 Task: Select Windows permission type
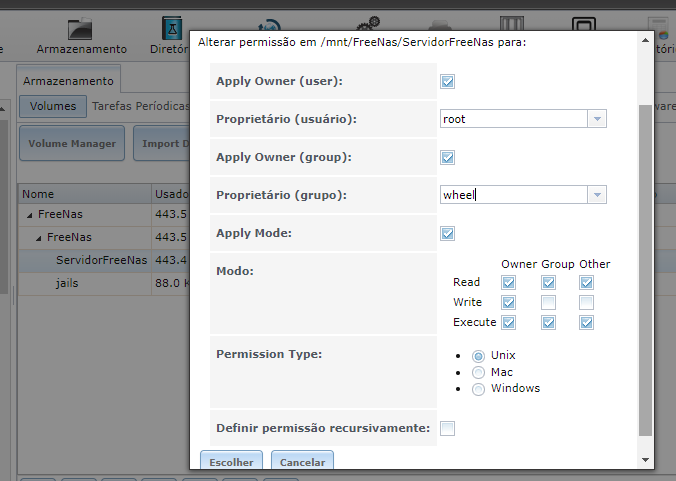[x=478, y=389]
